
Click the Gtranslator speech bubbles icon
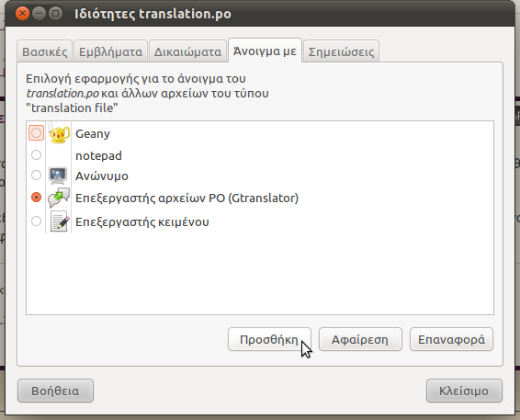(59, 198)
